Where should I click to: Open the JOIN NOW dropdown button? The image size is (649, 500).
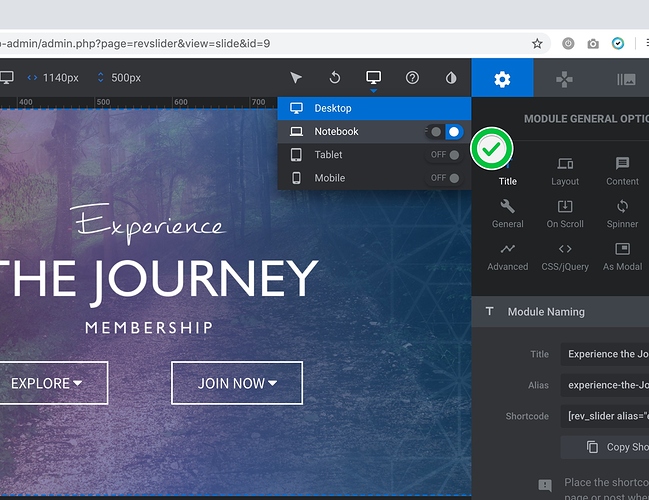click(237, 383)
